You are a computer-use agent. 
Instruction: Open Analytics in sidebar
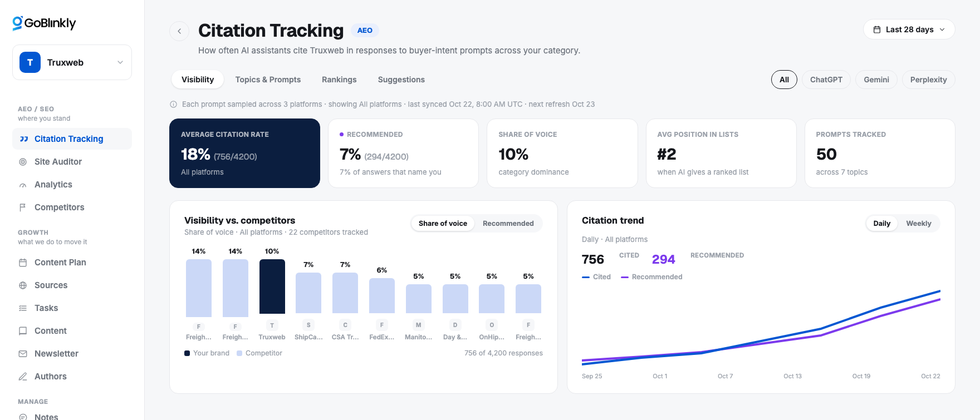72,185
